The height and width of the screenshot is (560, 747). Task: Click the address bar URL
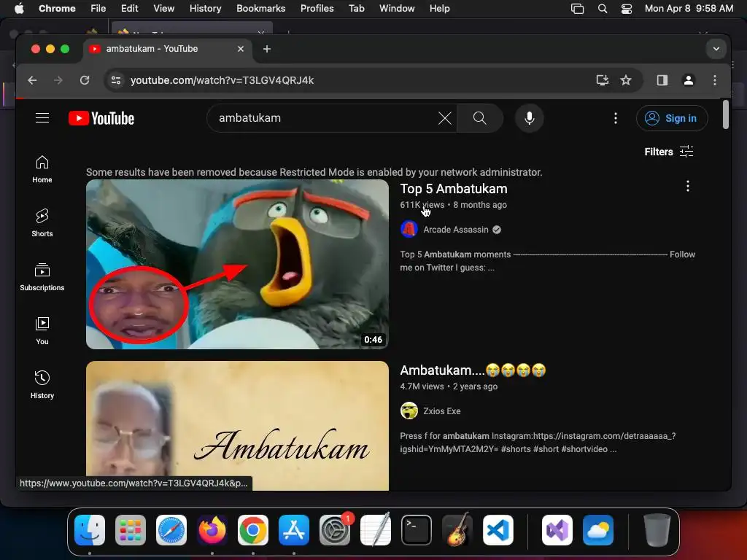click(222, 80)
